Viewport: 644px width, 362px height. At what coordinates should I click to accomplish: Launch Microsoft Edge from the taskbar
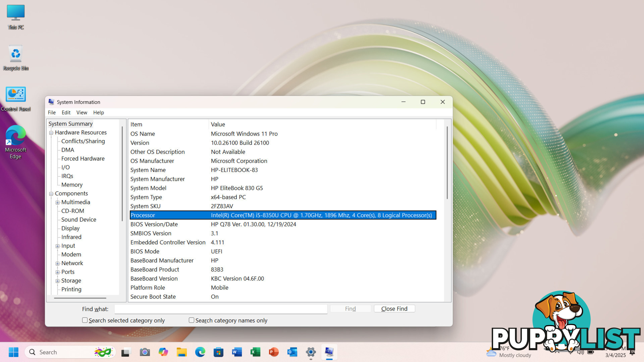click(200, 352)
